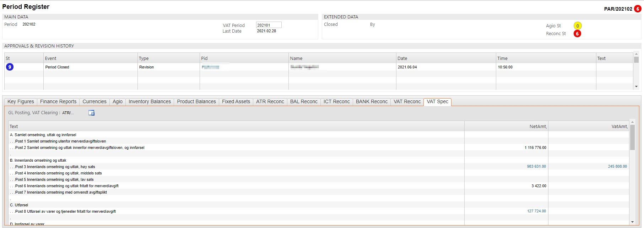
Task: Switch to the Key Figures tab
Action: click(21, 102)
